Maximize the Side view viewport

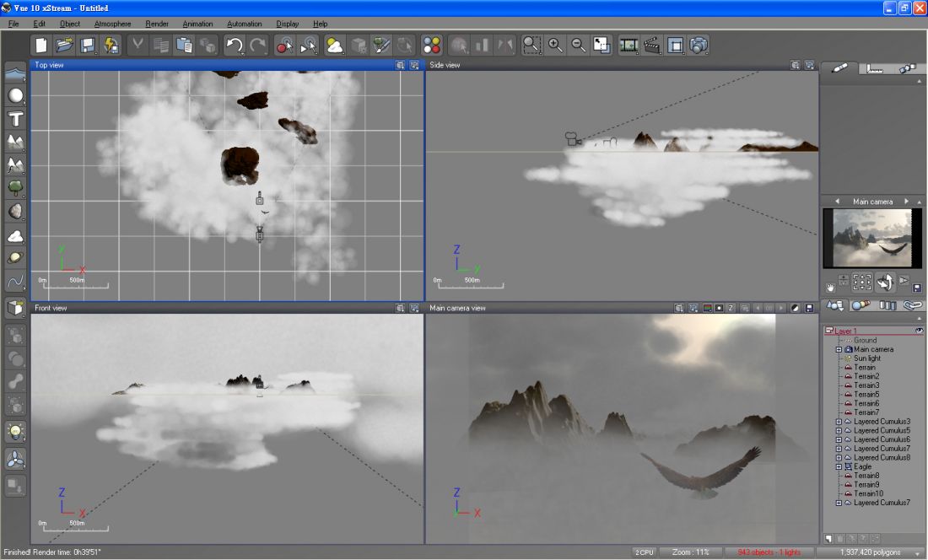click(809, 65)
